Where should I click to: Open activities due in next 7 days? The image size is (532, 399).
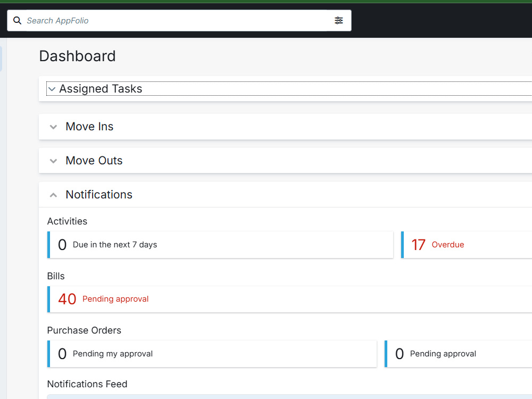[220, 245]
